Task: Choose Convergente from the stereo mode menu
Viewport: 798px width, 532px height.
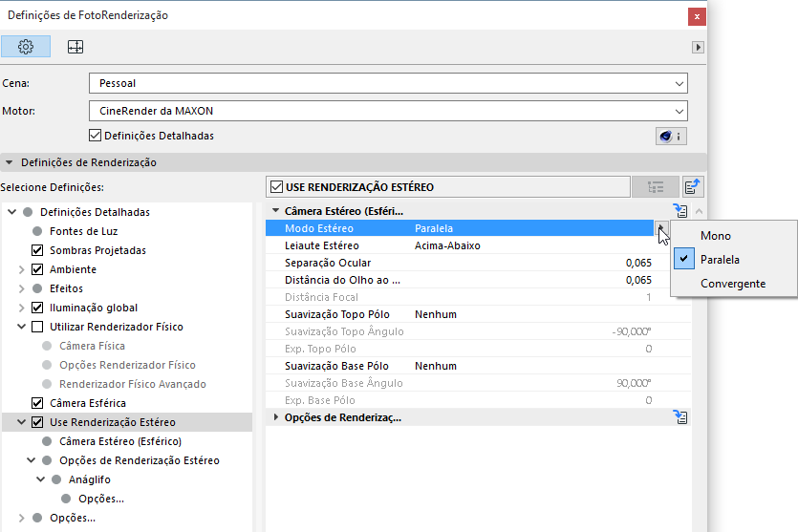Action: click(733, 284)
